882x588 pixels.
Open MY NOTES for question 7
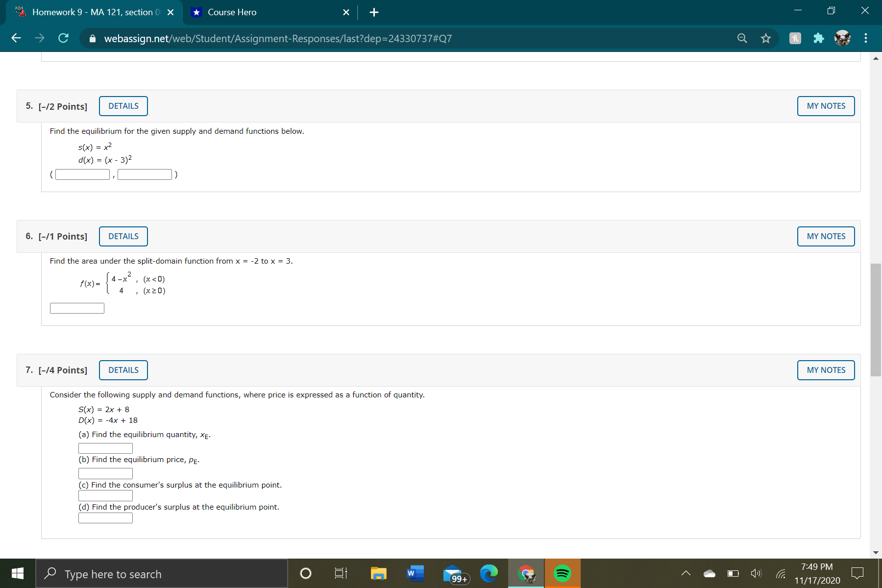(x=826, y=370)
